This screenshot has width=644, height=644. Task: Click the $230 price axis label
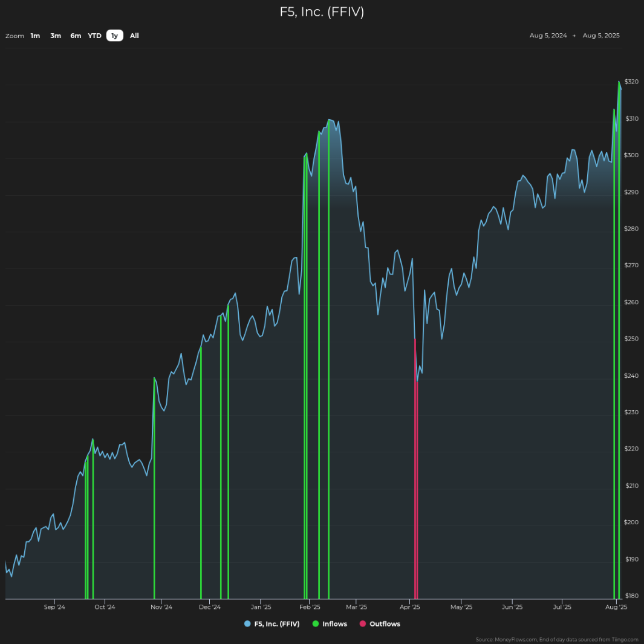pos(632,412)
